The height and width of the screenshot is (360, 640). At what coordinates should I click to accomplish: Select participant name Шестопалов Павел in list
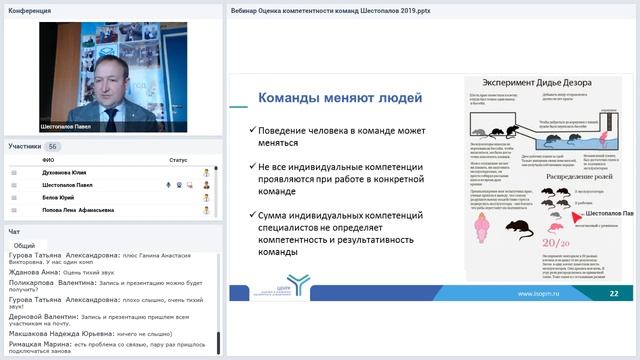pyautogui.click(x=67, y=185)
